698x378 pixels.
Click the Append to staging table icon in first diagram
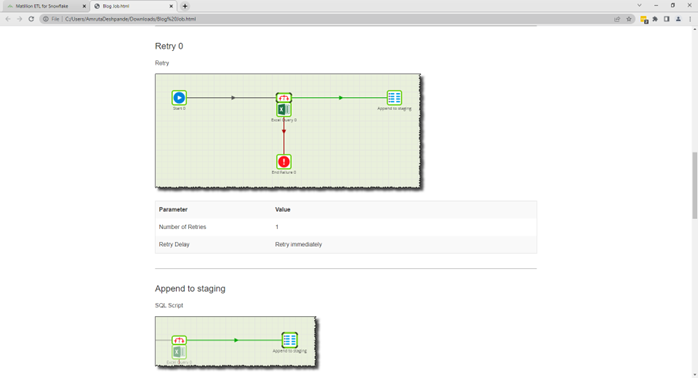(x=394, y=98)
